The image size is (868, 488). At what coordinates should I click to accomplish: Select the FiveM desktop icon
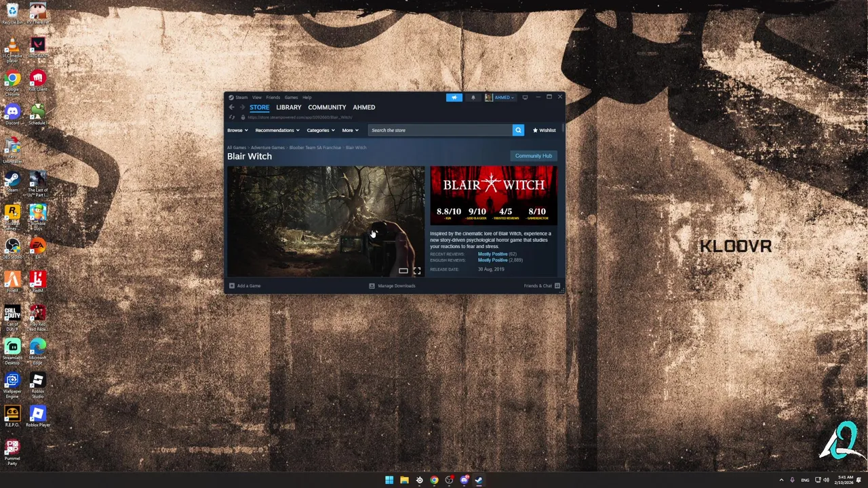tap(12, 282)
